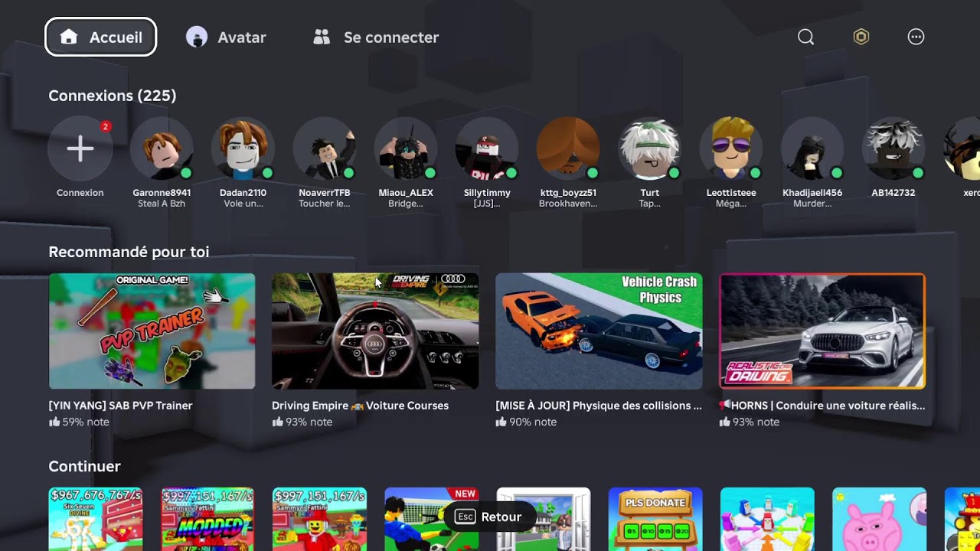Open kttg_boyzz51's avatar
The height and width of the screenshot is (551, 980).
tap(568, 149)
